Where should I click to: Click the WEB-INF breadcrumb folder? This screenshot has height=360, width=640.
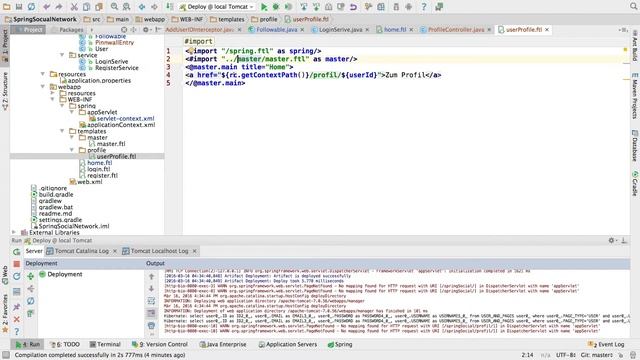187,19
